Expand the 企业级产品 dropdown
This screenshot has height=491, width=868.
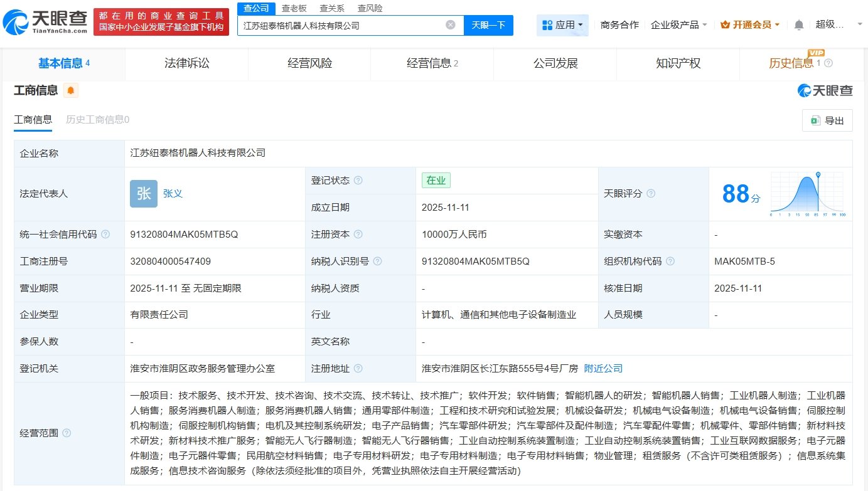[679, 25]
